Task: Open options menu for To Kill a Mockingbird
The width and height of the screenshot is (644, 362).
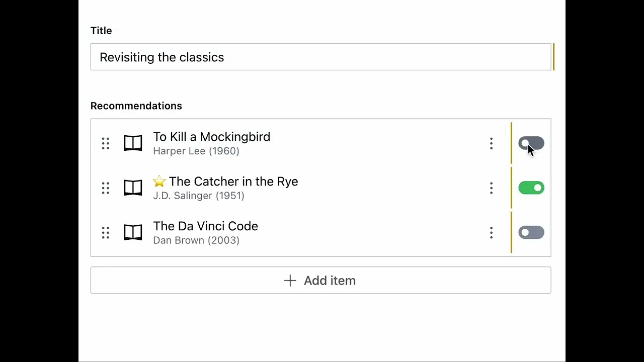Action: pos(492,144)
